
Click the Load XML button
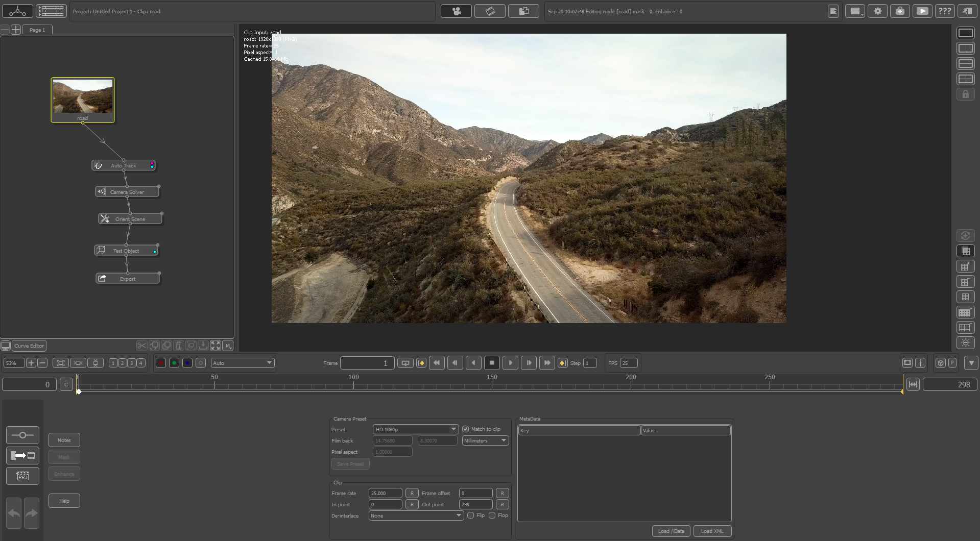[712, 531]
